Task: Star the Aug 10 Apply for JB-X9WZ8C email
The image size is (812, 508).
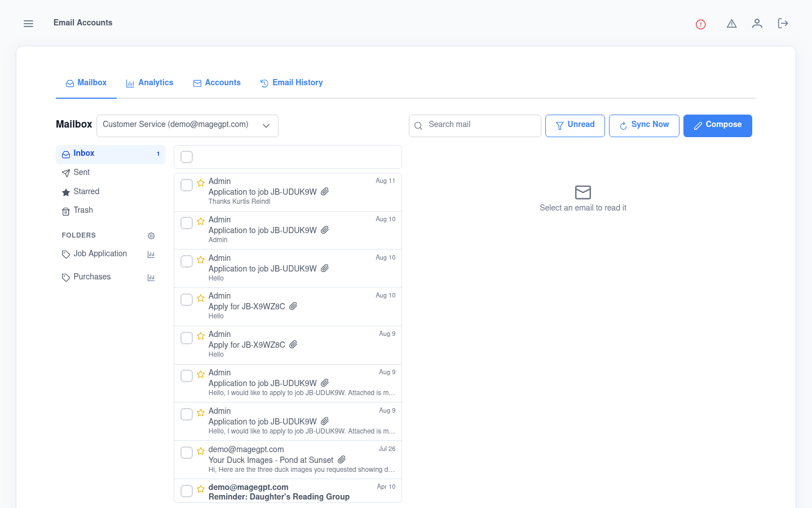Action: (x=201, y=298)
